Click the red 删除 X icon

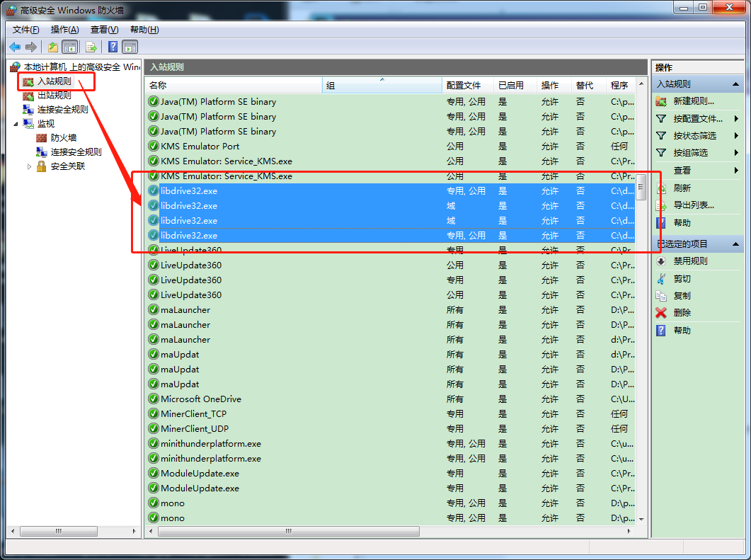661,313
